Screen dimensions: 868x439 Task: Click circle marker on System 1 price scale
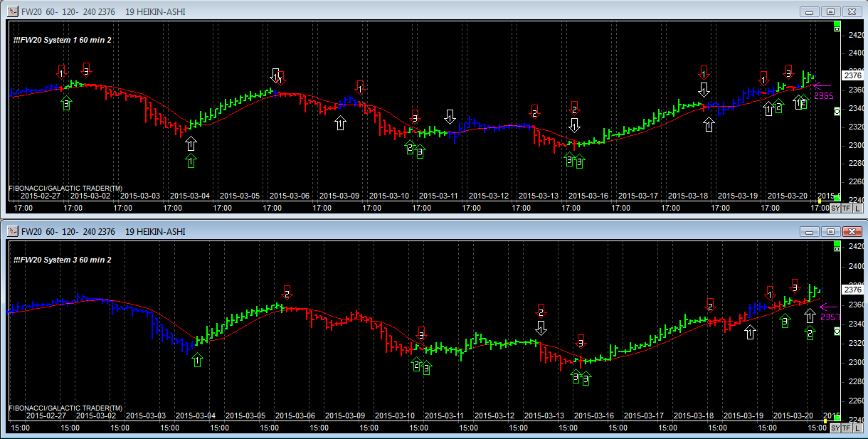(837, 111)
